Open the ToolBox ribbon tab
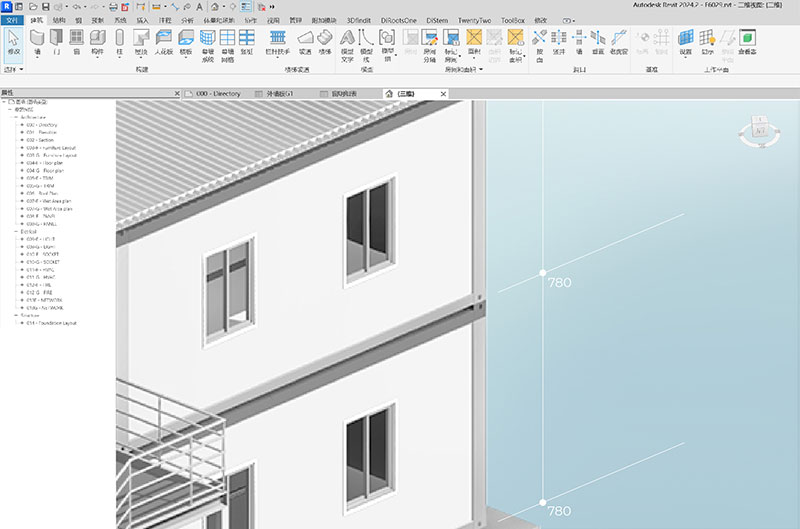This screenshot has width=800, height=529. tap(512, 19)
